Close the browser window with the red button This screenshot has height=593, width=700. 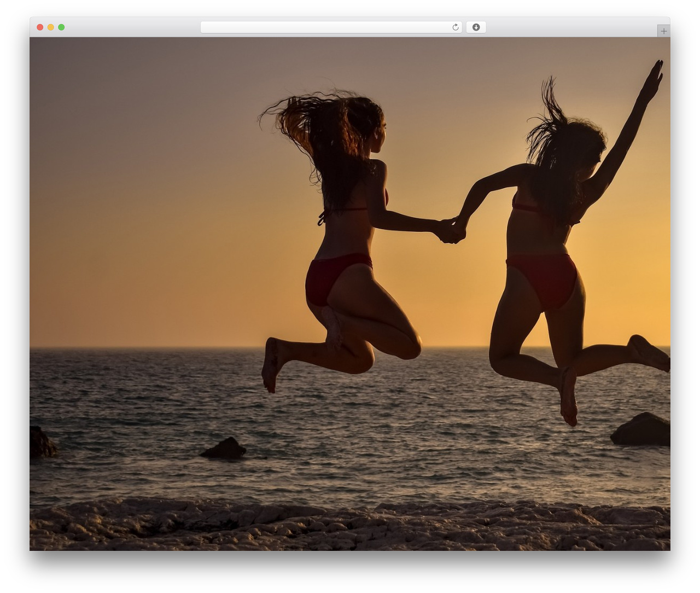coord(40,27)
